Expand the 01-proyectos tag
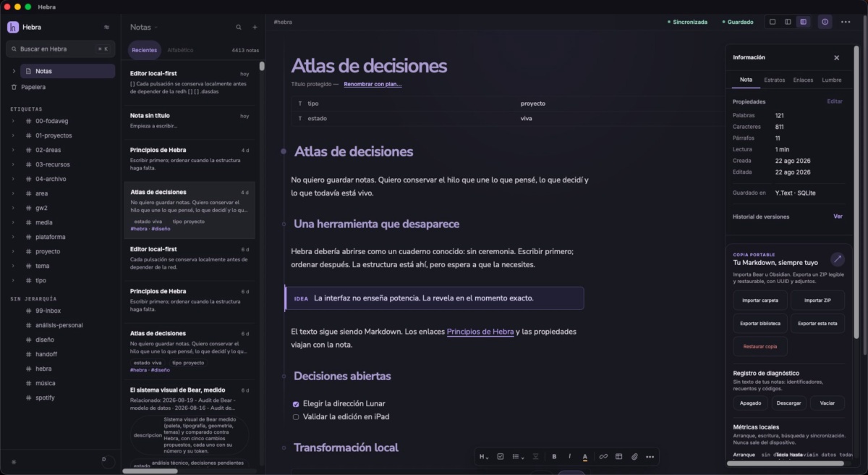868x475 pixels. click(14, 135)
